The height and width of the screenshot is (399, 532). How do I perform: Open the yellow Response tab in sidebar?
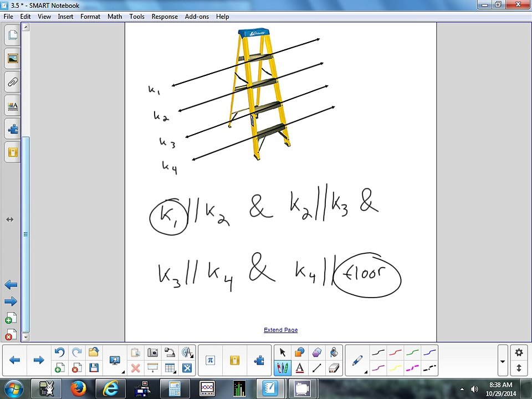tap(13, 152)
